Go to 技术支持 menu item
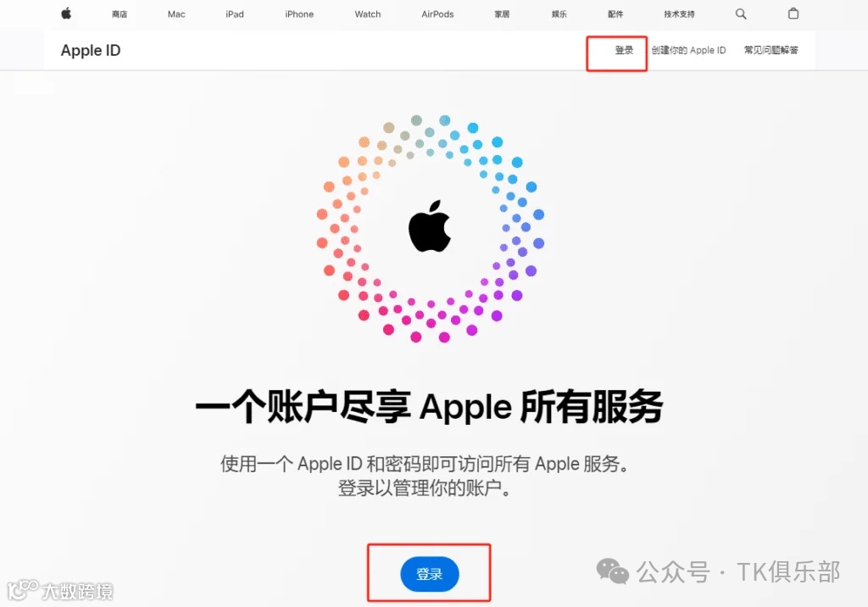This screenshot has width=868, height=607. click(x=679, y=14)
